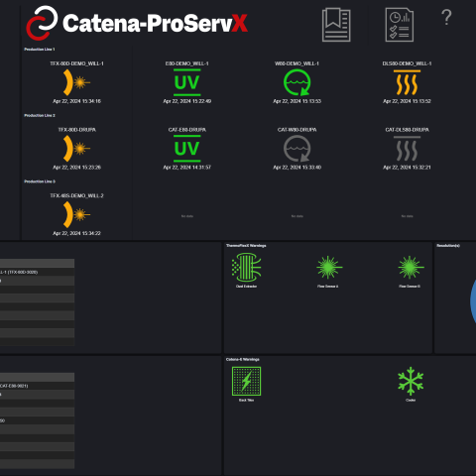Image resolution: width=476 pixels, height=476 pixels.
Task: Select the TFX-80D-DEMO_WILL-1 laser imager icon
Action: click(x=76, y=82)
